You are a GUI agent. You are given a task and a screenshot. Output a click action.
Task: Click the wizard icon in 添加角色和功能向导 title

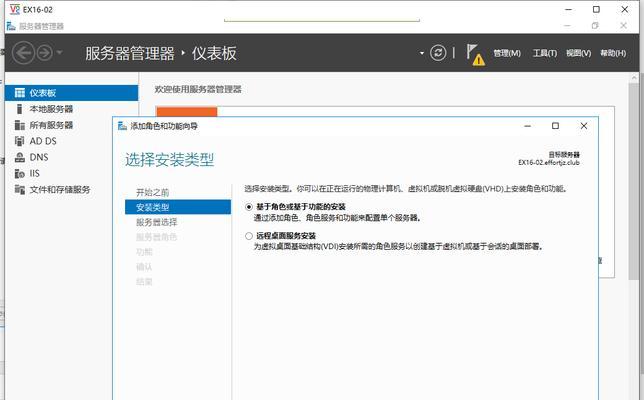pyautogui.click(x=122, y=126)
